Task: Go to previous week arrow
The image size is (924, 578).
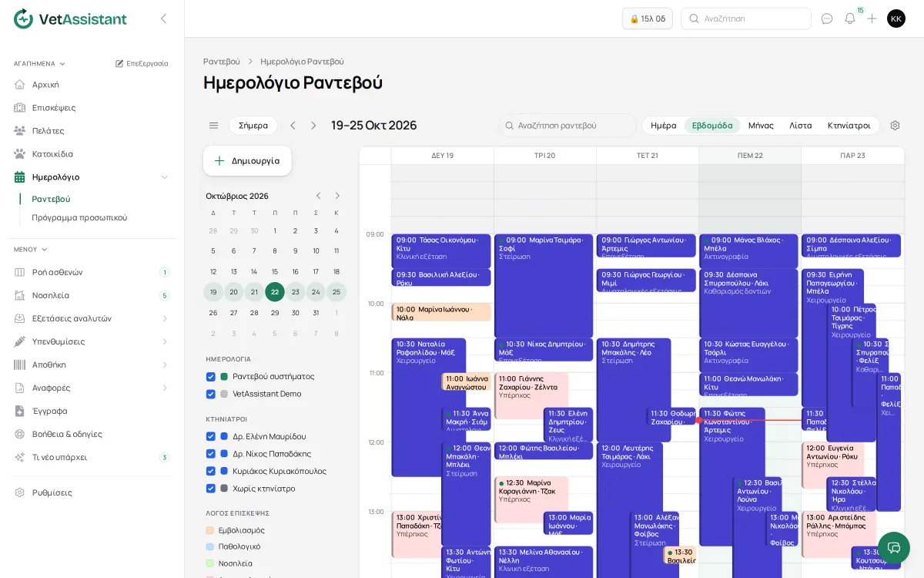Action: click(x=293, y=126)
